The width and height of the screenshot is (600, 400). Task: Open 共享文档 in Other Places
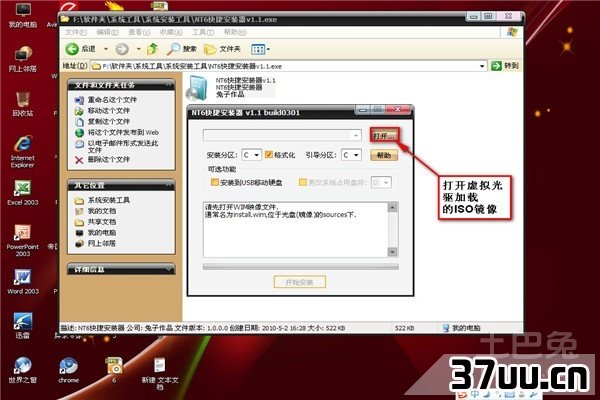click(102, 222)
